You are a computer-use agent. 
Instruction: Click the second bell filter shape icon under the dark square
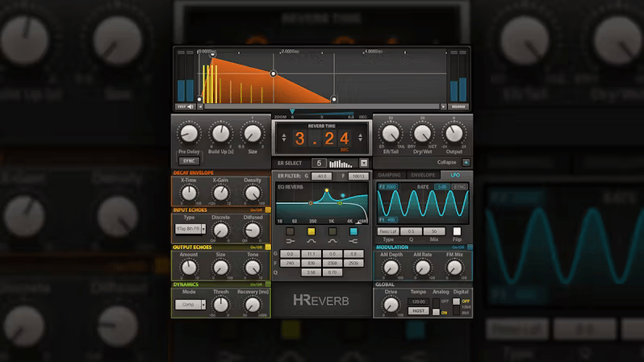tap(332, 241)
